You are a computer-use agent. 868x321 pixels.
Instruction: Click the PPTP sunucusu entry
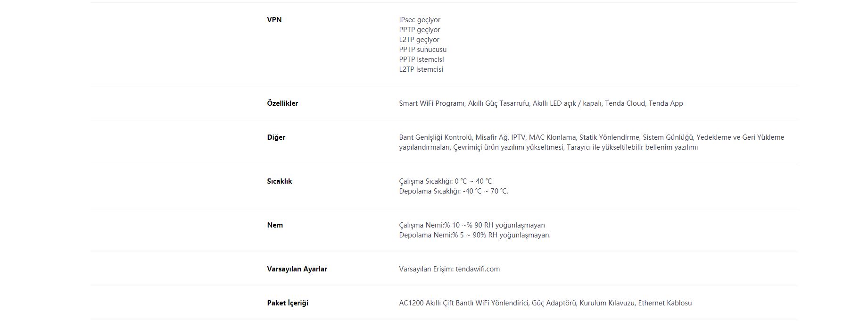(x=423, y=50)
